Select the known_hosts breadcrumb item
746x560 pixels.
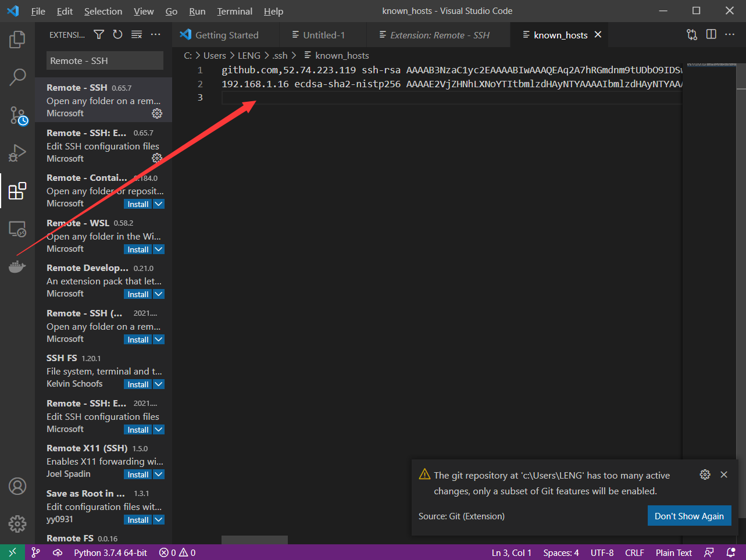point(341,55)
